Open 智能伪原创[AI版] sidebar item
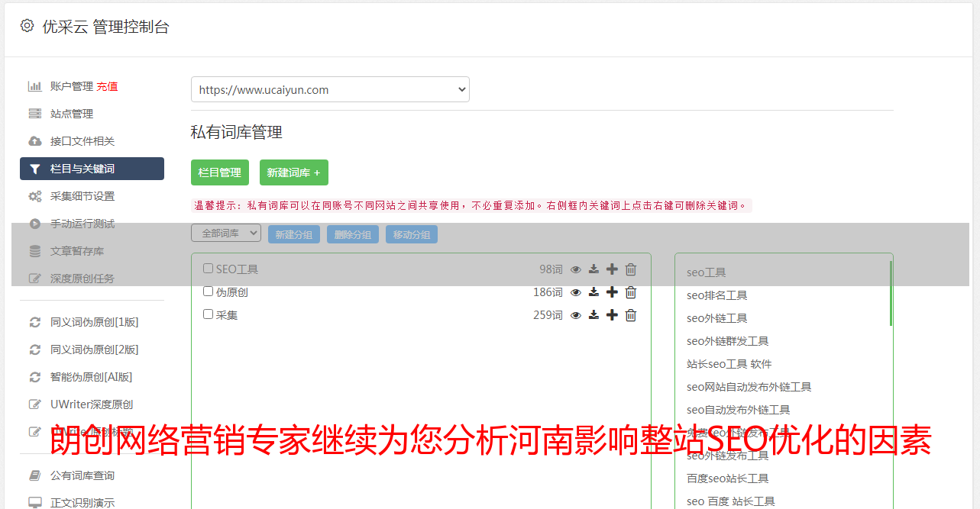Viewport: 980px width, 509px height. click(x=92, y=377)
